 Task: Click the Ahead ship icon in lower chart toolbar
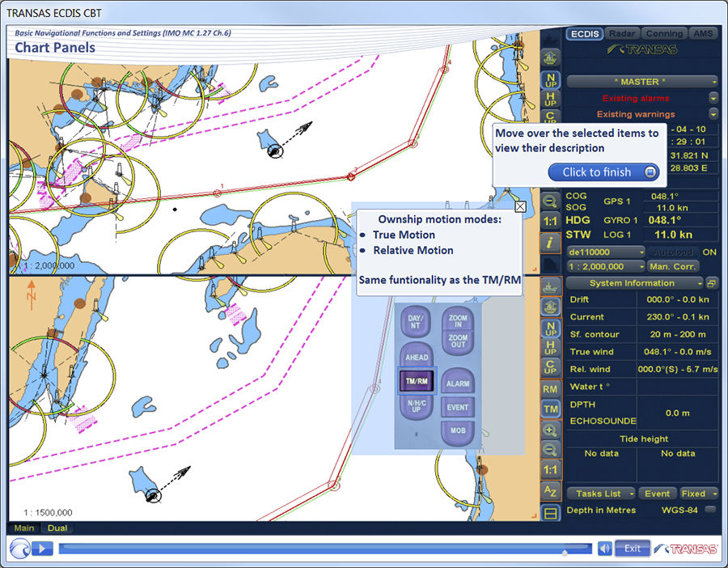(x=551, y=307)
